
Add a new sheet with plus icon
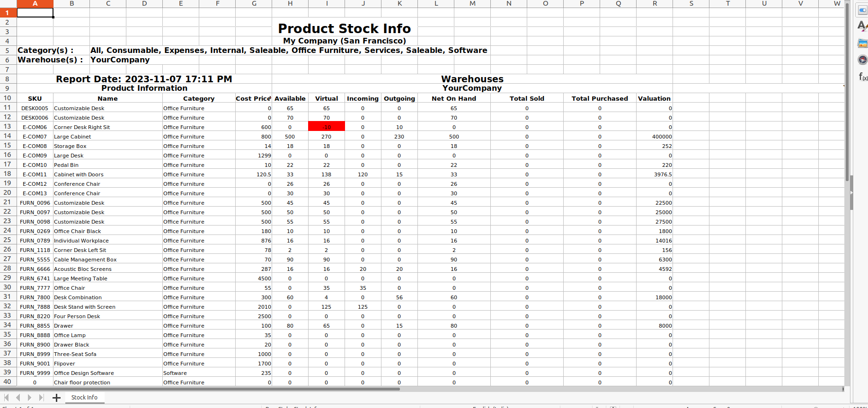pyautogui.click(x=56, y=398)
